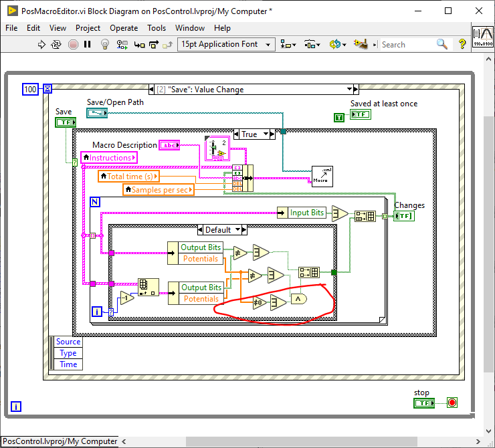495x448 pixels.
Task: Click the Run arrow button
Action: click(41, 44)
